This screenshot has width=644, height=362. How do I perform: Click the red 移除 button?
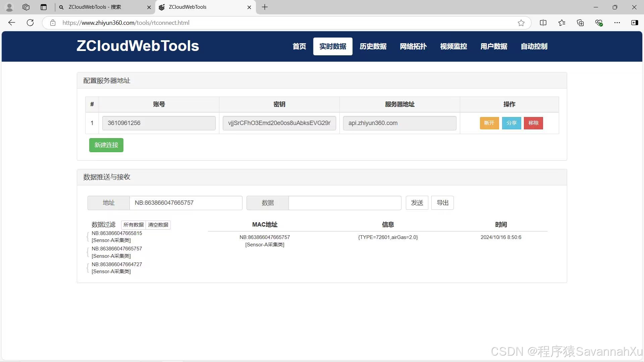[533, 123]
